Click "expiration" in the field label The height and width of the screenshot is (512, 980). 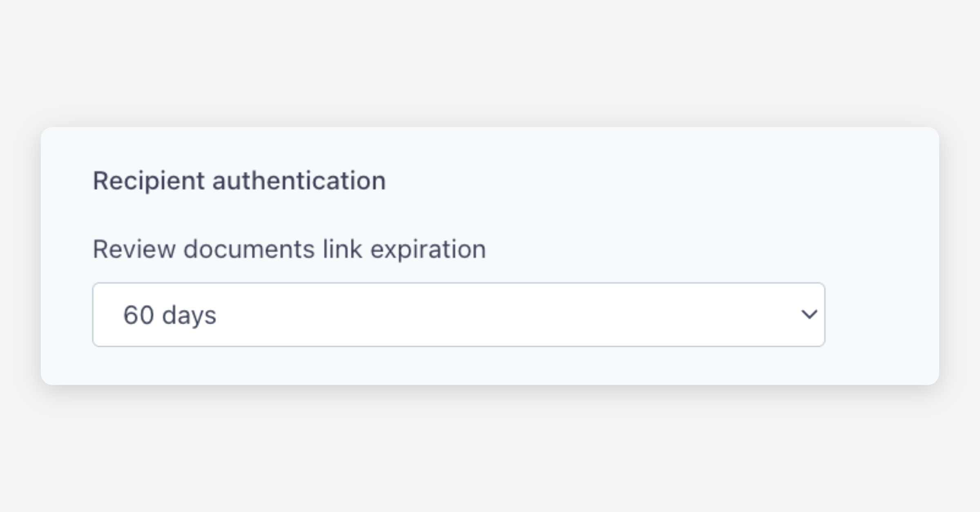428,249
